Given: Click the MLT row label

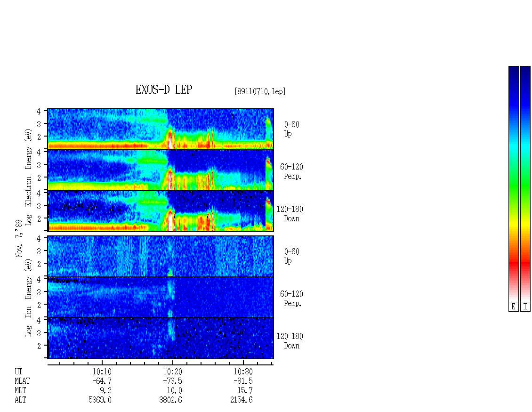Looking at the screenshot, I should tap(20, 391).
